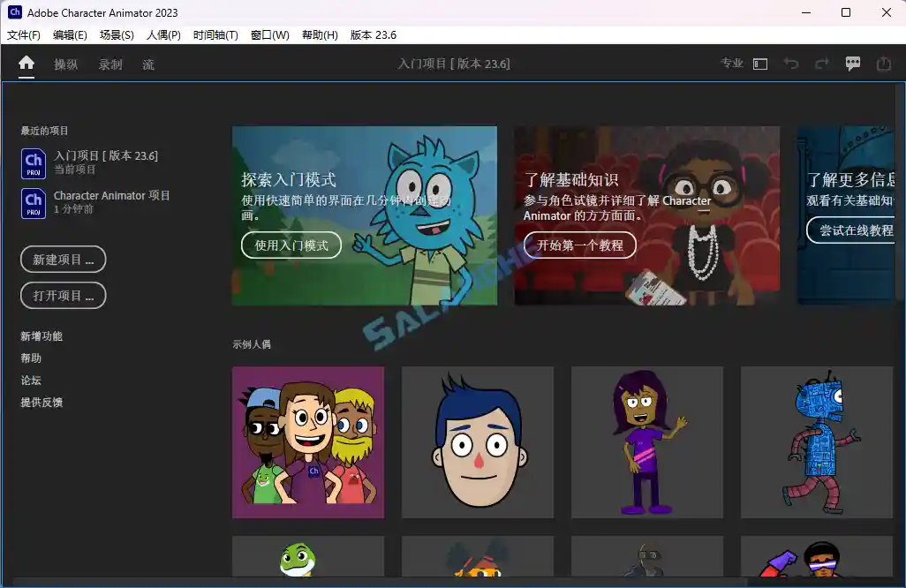Open the 编辑(E) menu
This screenshot has width=906, height=588.
click(x=70, y=35)
